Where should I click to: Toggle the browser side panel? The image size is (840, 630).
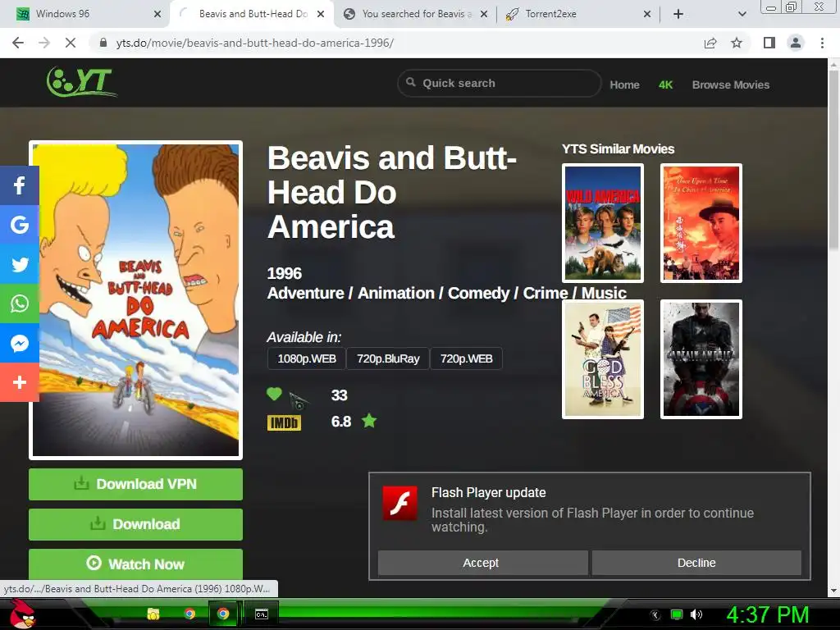pyautogui.click(x=769, y=43)
